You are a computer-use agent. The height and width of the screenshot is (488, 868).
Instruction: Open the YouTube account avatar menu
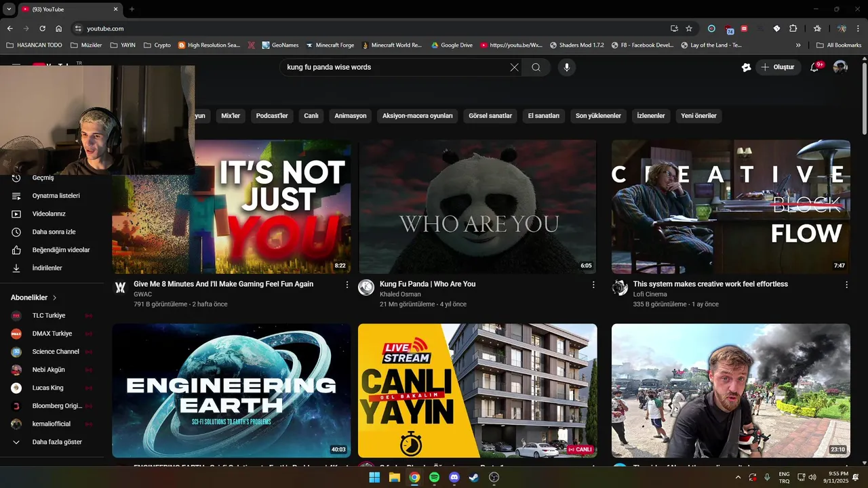pos(840,67)
